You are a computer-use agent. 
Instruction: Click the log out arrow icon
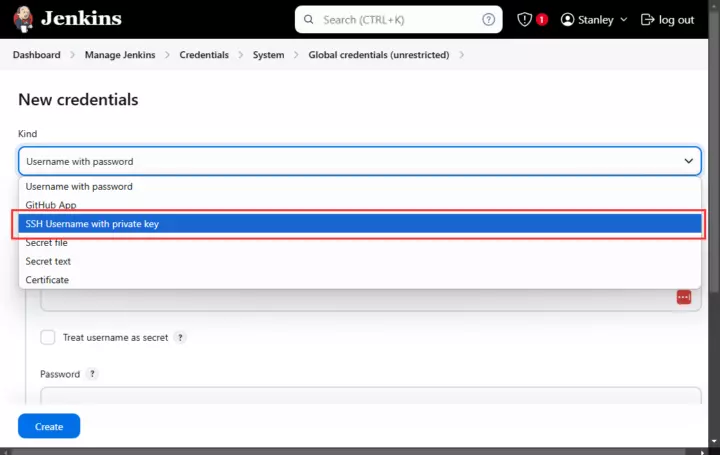(647, 19)
